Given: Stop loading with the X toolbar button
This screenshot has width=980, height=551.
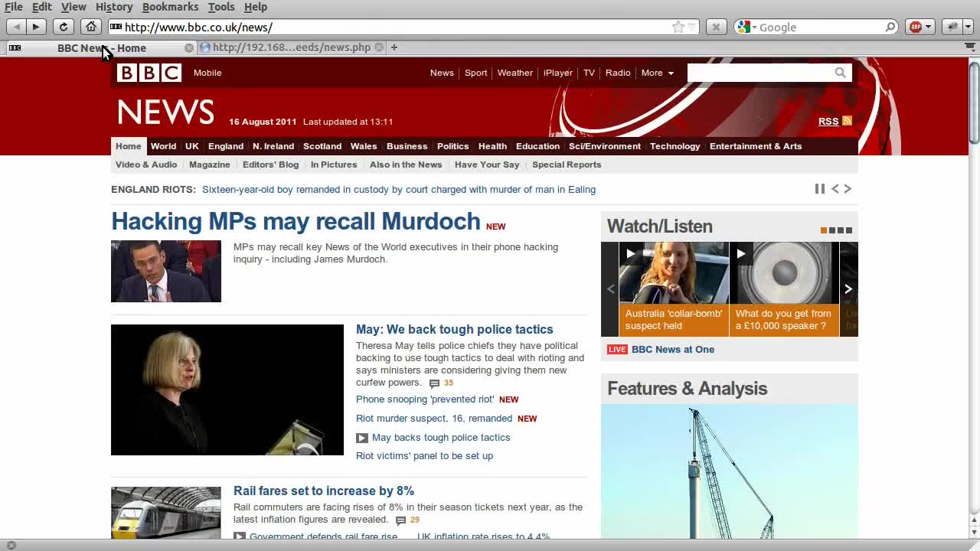Looking at the screenshot, I should [x=716, y=27].
